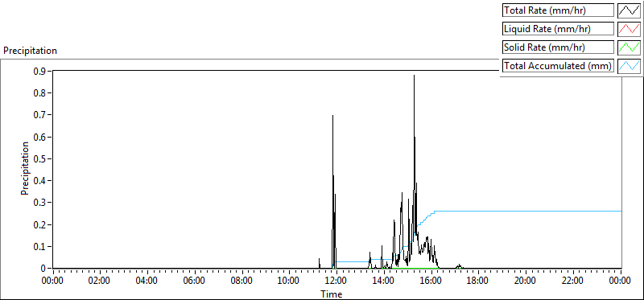Click the tallest rate peak after 15:00
Image resolution: width=644 pixels, height=300 pixels.
414,76
